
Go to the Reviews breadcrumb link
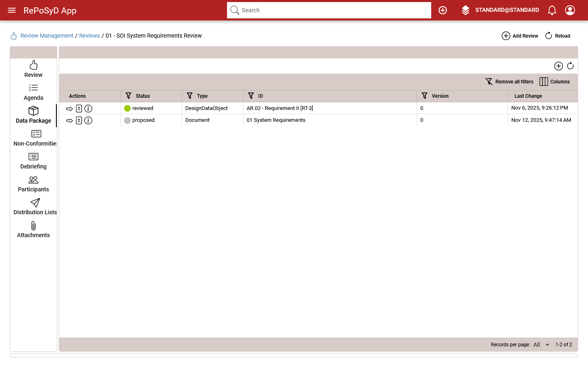coord(89,36)
